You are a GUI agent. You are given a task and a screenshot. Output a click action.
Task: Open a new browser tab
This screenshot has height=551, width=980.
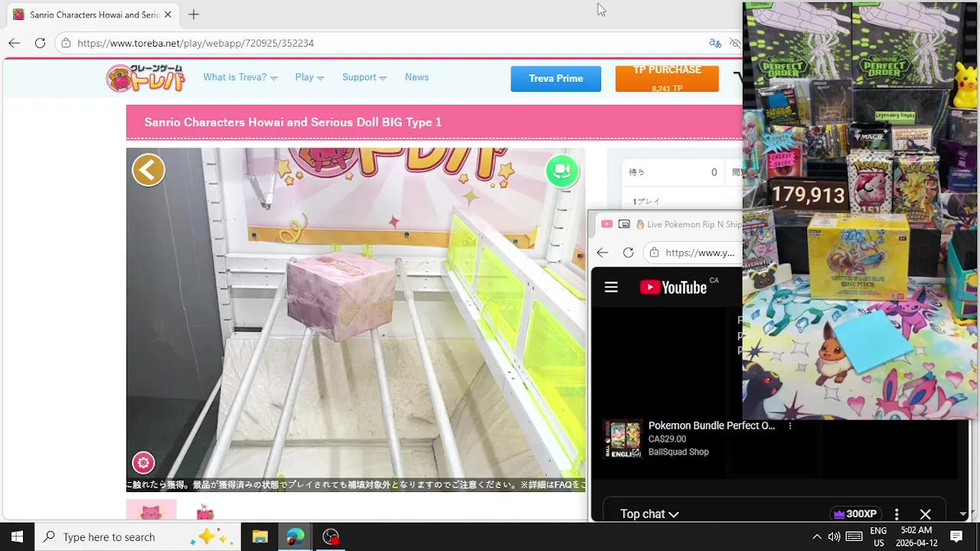click(194, 15)
